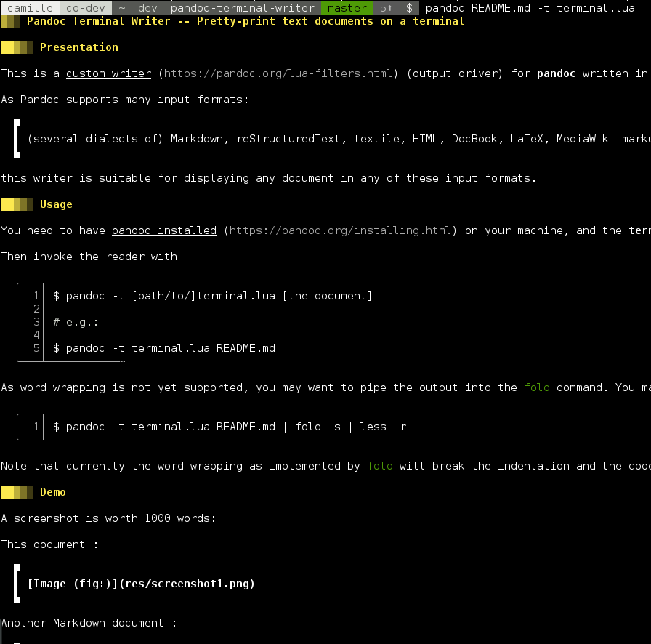Click the 'pandoc installed' underlined link
Image resolution: width=651 pixels, height=644 pixels.
[x=164, y=230]
